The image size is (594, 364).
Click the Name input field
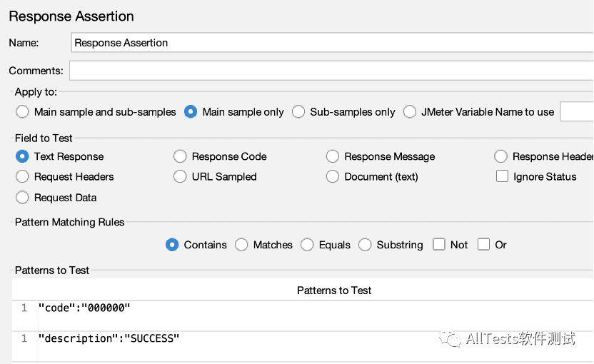click(332, 43)
